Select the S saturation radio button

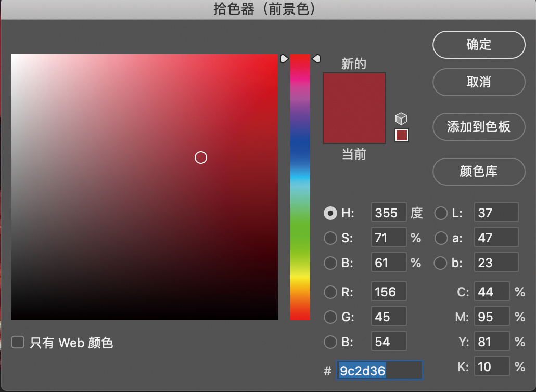tap(330, 238)
